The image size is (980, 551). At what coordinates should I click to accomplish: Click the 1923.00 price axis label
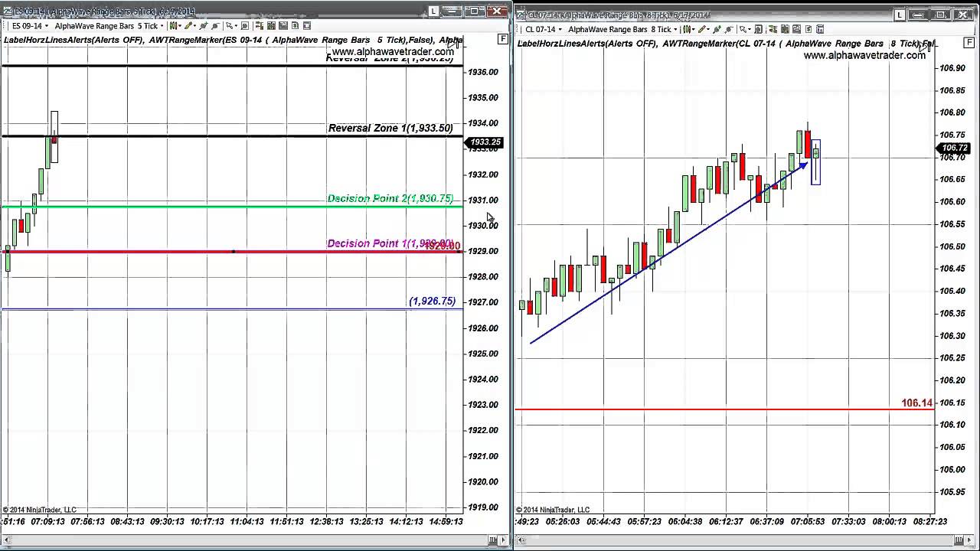pyautogui.click(x=483, y=404)
